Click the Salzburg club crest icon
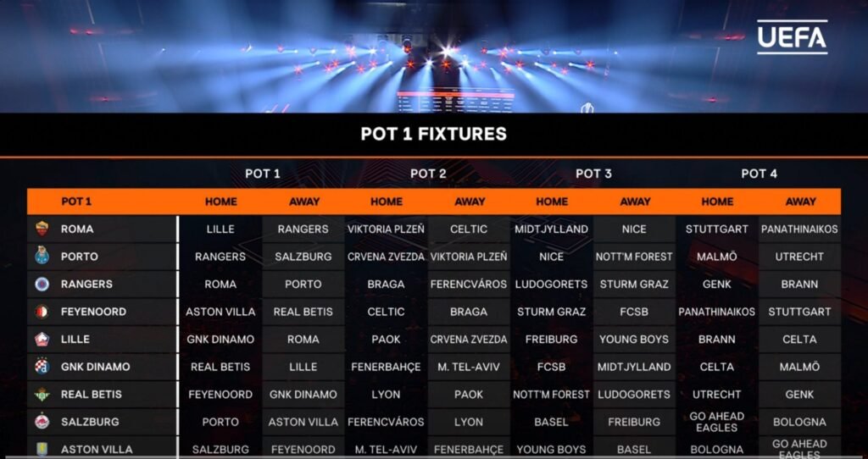This screenshot has height=459, width=868. tap(42, 422)
